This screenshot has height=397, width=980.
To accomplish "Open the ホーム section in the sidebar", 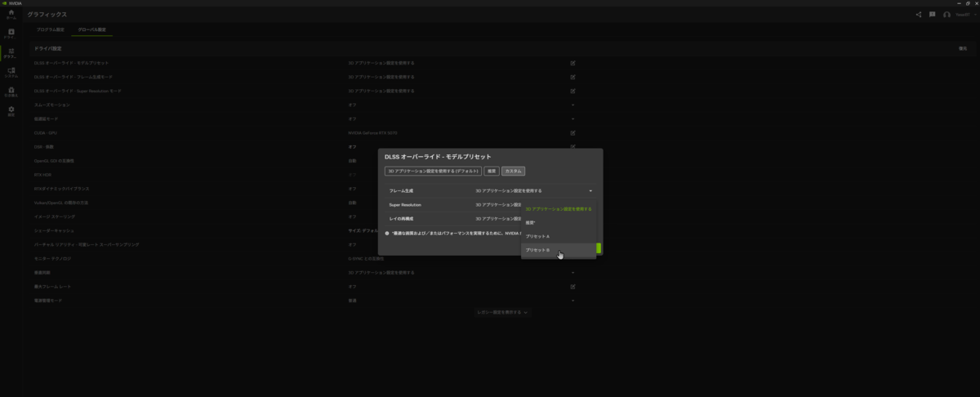I will point(11,15).
